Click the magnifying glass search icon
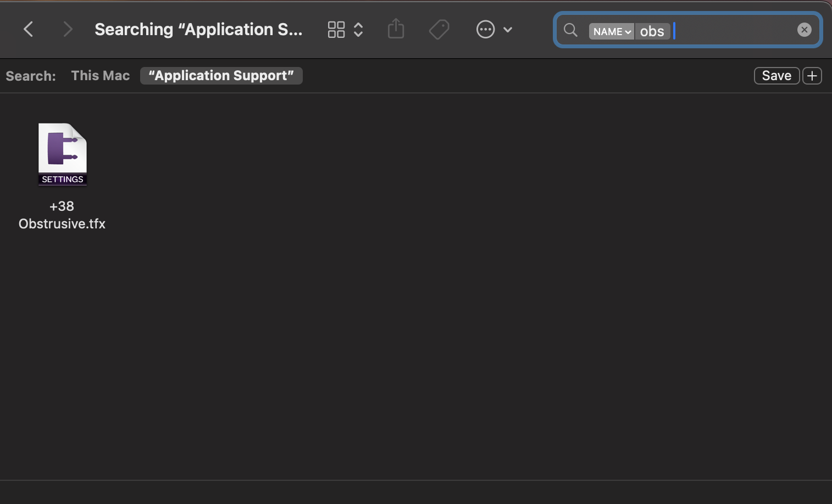Image resolution: width=832 pixels, height=504 pixels. tap(570, 30)
